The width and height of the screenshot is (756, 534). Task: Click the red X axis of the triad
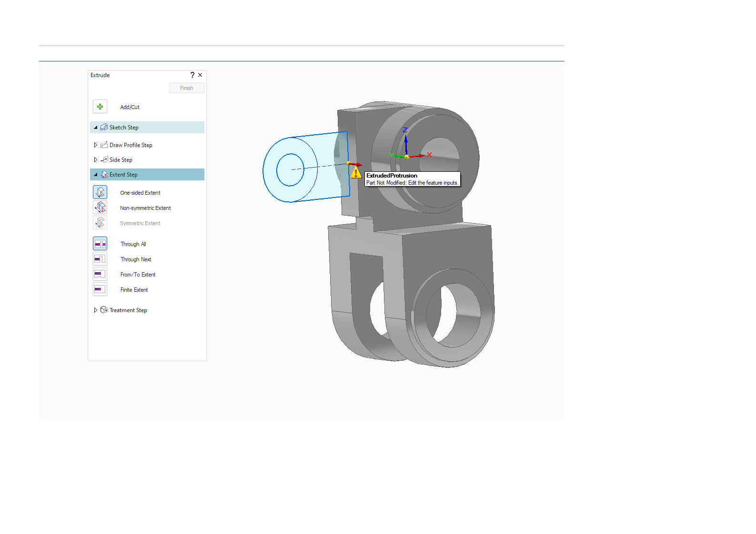(x=419, y=156)
